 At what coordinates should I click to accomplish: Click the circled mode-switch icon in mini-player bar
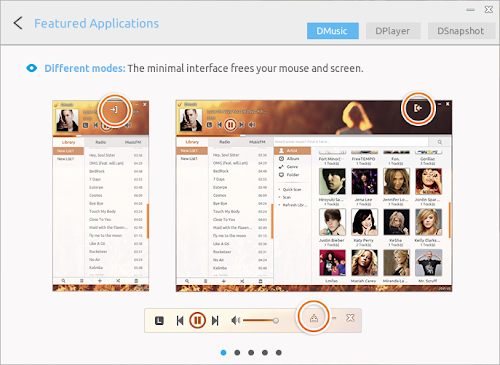pos(314,318)
